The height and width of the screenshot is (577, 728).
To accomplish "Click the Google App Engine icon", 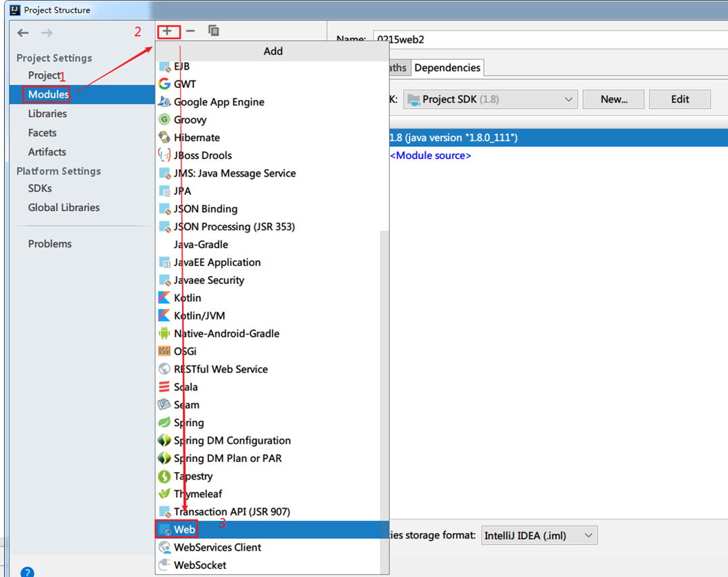I will pos(164,101).
